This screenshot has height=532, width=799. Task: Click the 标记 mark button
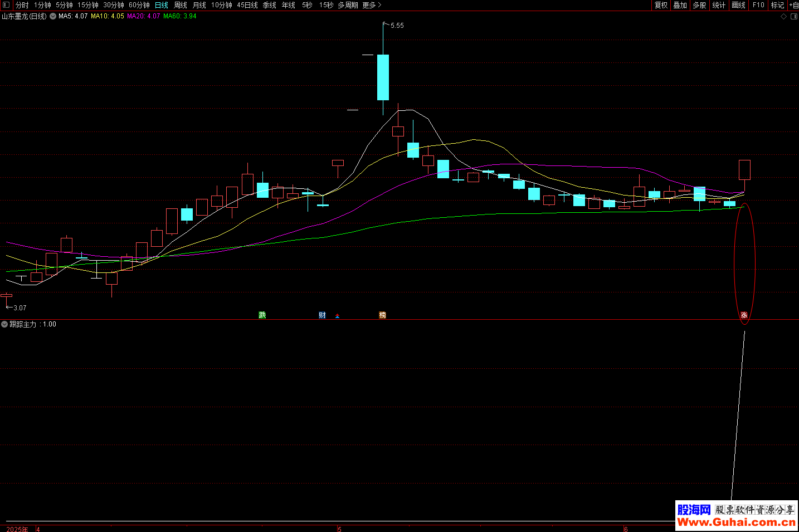pyautogui.click(x=777, y=5)
